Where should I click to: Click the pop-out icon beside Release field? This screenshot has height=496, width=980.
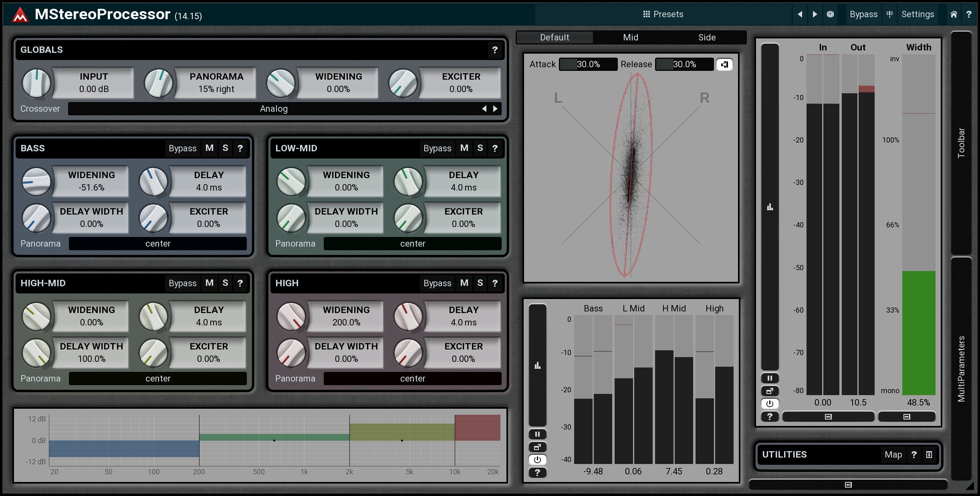coord(724,64)
